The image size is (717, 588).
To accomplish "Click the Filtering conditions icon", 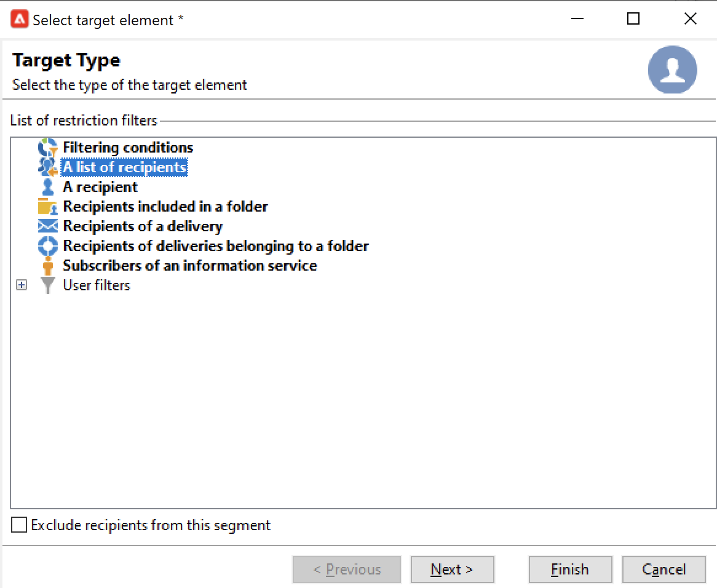I will (47, 148).
